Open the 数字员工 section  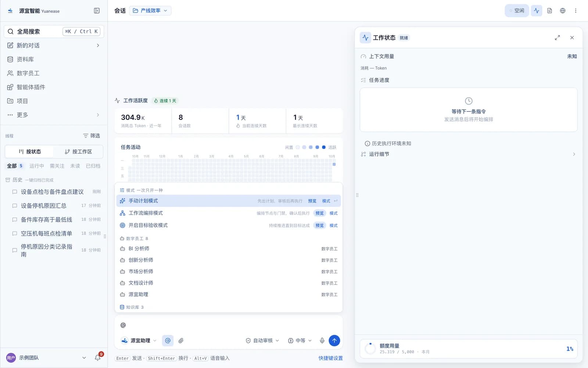point(54,73)
